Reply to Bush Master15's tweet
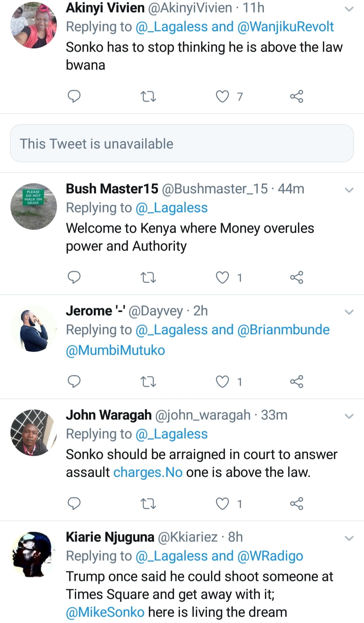The height and width of the screenshot is (623, 364). pyautogui.click(x=74, y=277)
